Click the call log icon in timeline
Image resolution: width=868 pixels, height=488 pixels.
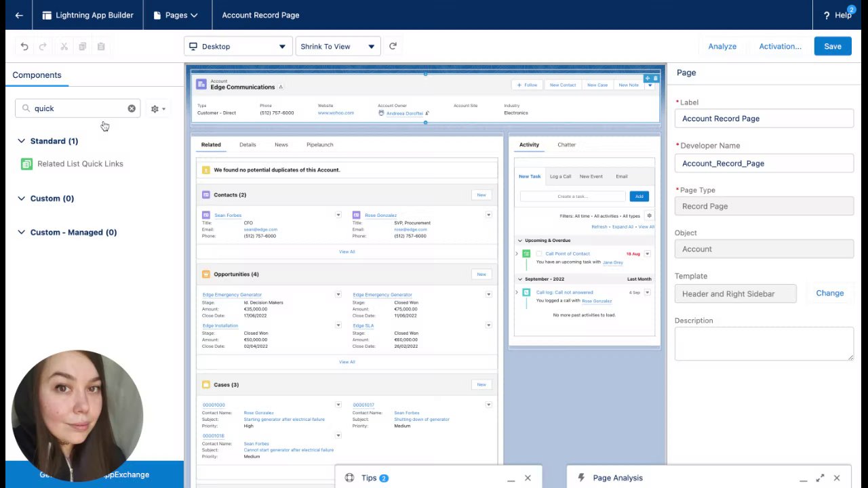(526, 292)
